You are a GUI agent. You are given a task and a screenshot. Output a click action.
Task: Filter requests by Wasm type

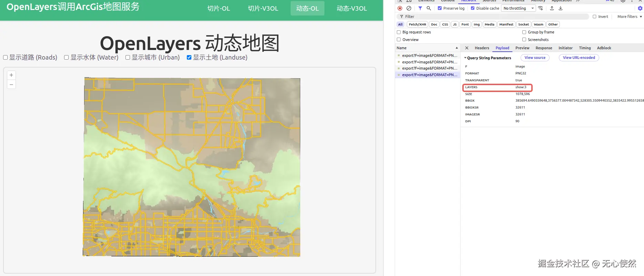(x=539, y=24)
